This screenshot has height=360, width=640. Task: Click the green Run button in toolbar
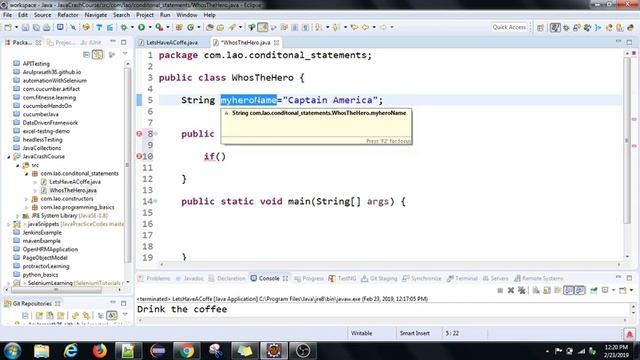click(x=141, y=27)
